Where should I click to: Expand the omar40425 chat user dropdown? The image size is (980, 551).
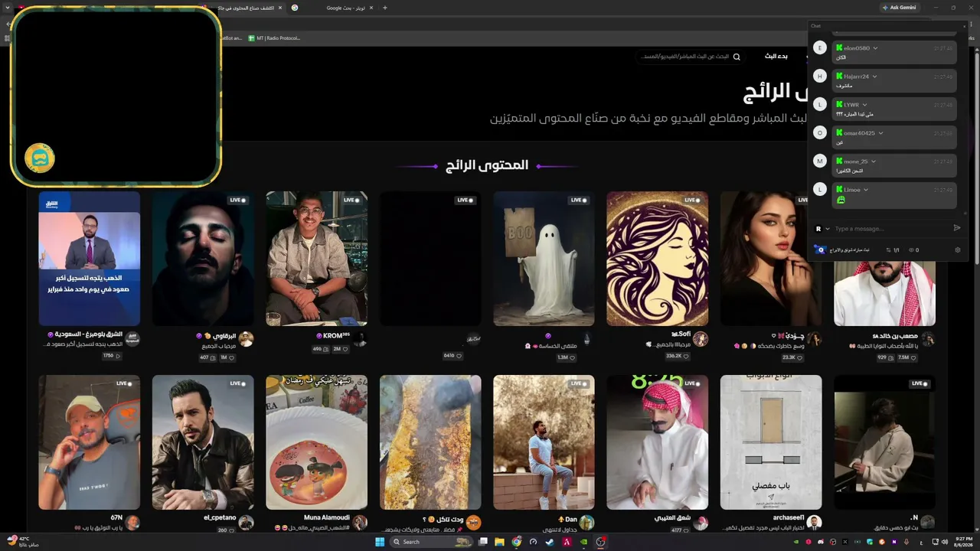[880, 133]
